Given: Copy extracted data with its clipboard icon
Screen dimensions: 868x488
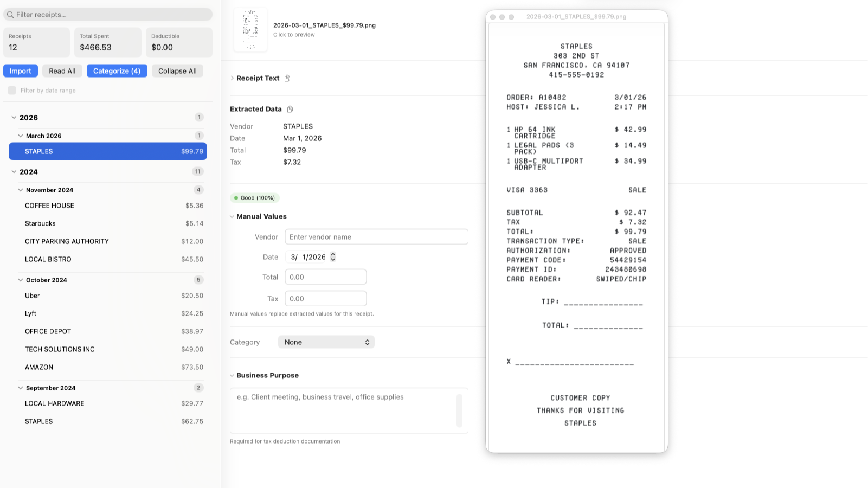Looking at the screenshot, I should pyautogui.click(x=290, y=109).
